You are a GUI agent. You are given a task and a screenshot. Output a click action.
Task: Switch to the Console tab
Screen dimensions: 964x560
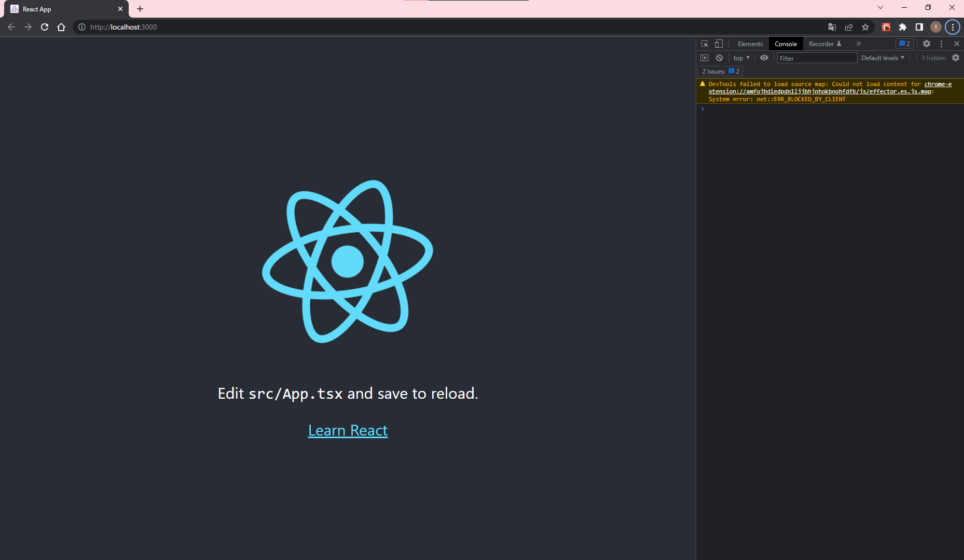click(x=786, y=44)
